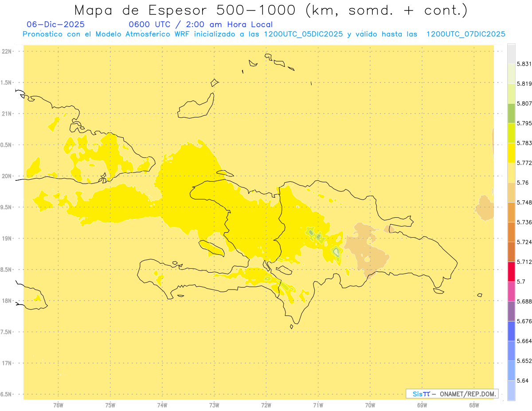Screen dimensions: 532x411
Task: Click the '9.5N' latitude label
Action: pos(7,207)
